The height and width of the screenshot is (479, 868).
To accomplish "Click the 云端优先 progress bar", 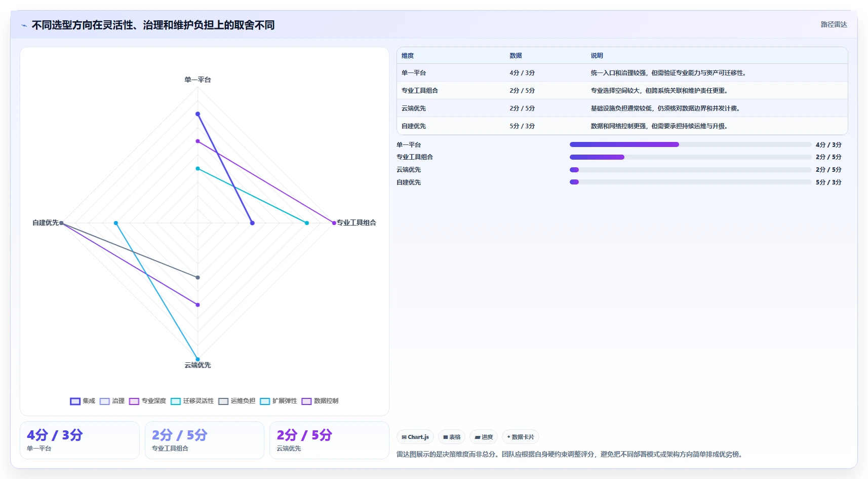I will [690, 170].
